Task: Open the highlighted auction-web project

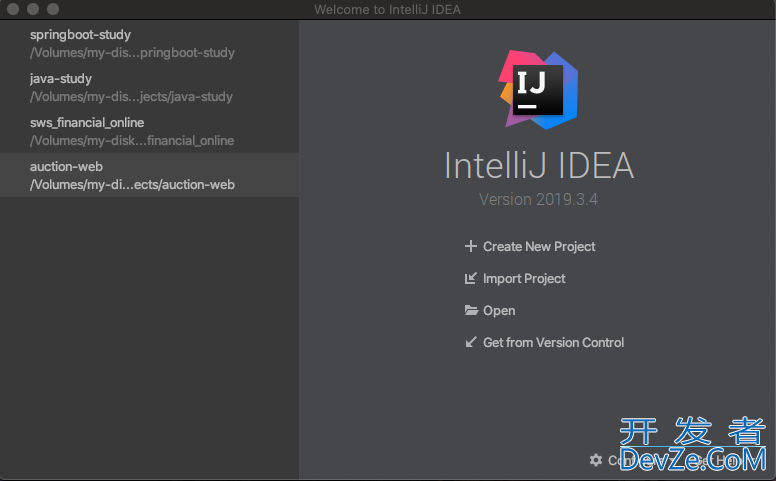Action: pyautogui.click(x=66, y=167)
